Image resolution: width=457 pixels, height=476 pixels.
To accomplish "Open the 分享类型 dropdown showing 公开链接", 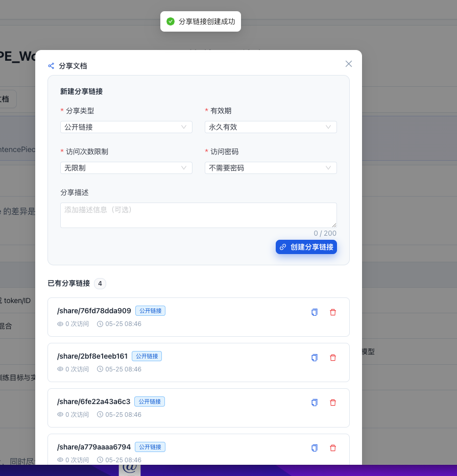I will click(126, 127).
